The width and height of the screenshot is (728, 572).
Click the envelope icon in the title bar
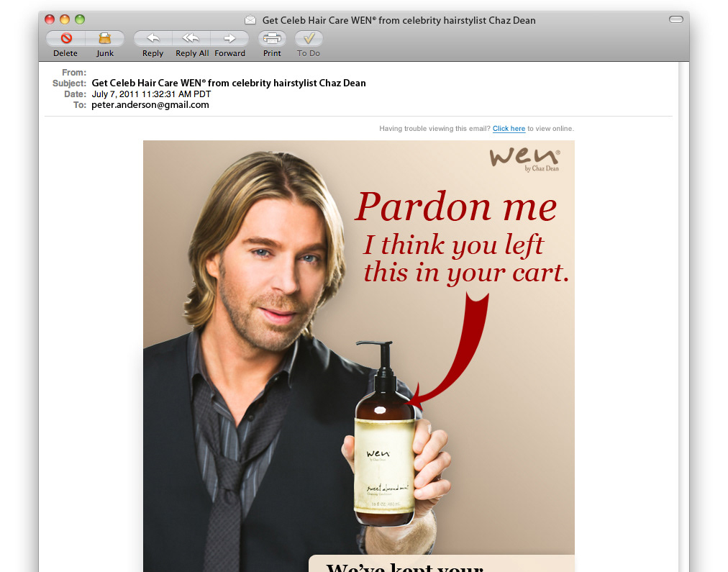250,20
